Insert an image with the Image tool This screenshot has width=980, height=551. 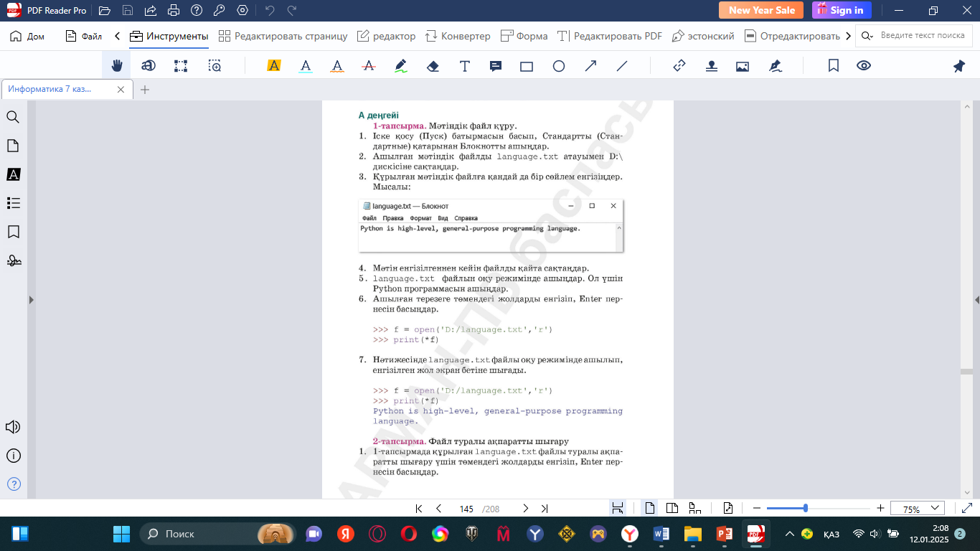coord(743,66)
